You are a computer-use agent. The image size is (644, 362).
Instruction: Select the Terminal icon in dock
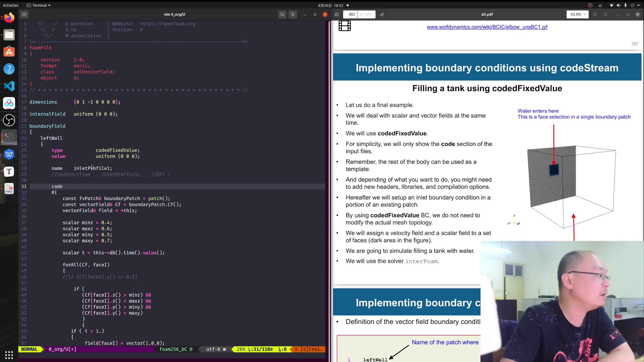point(9,137)
